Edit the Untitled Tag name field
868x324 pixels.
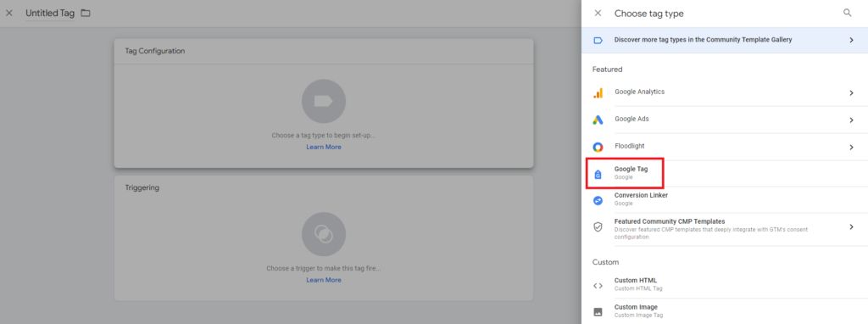[x=50, y=13]
